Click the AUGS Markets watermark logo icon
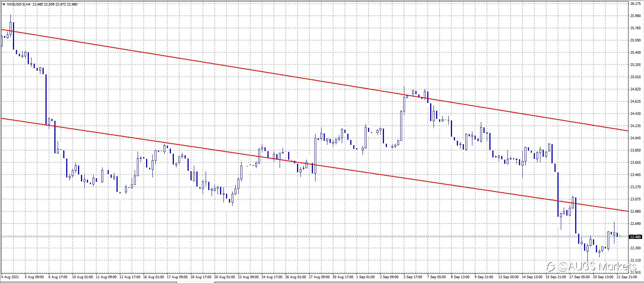Image resolution: width=644 pixels, height=283 pixels. 552,266
